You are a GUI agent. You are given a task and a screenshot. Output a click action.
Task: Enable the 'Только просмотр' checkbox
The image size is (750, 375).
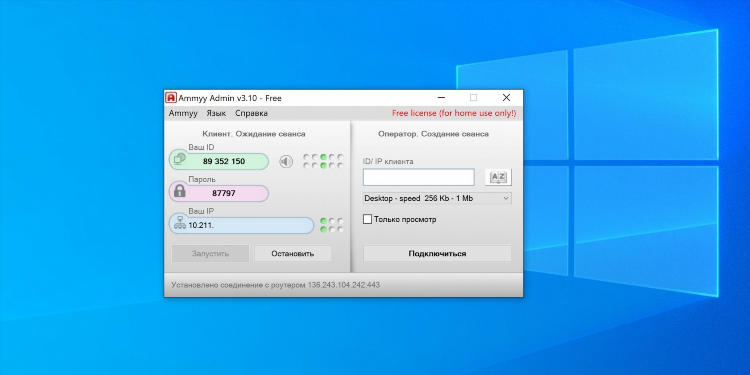367,220
